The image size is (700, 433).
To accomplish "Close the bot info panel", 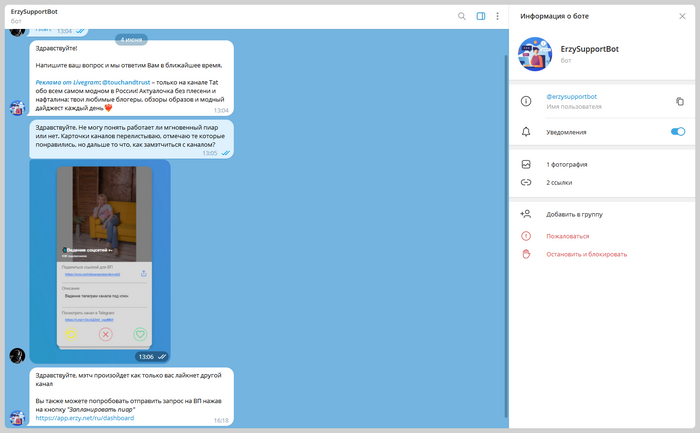I will 682,16.
